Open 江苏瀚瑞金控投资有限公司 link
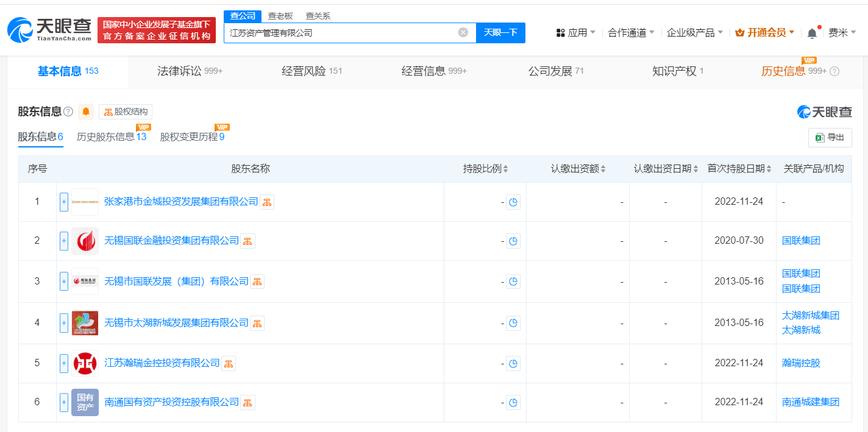Viewport: 868px width, 432px height. pyautogui.click(x=162, y=363)
